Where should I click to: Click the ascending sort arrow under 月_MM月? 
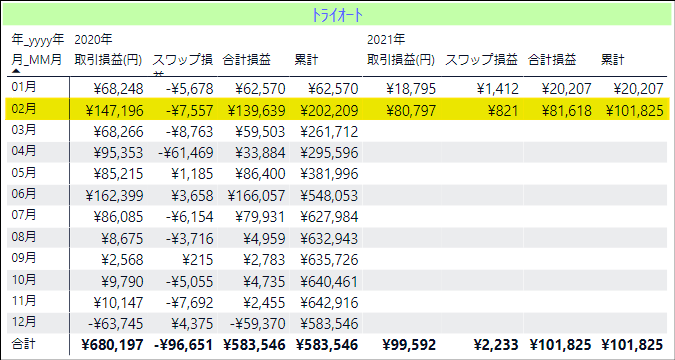[16, 71]
